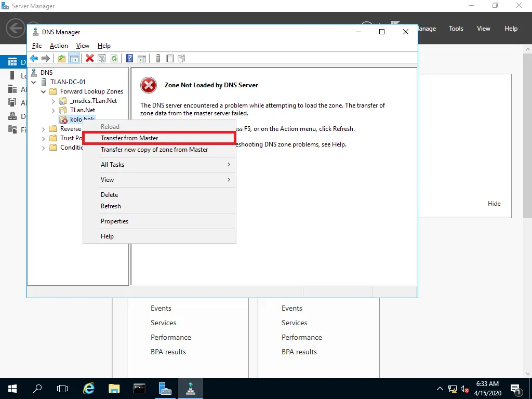
Task: Expand the Trust Points node
Action: [44, 138]
